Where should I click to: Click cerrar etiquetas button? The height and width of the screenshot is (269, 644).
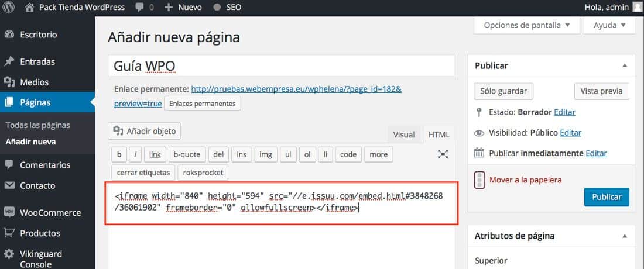(143, 173)
